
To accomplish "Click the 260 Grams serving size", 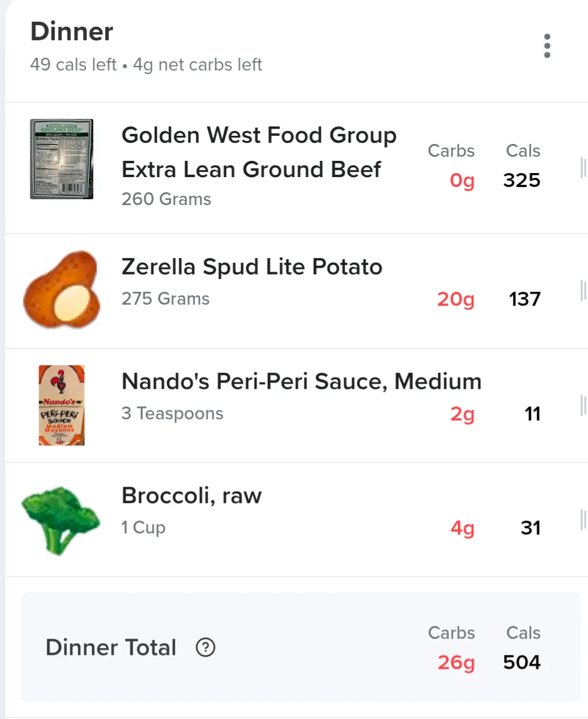I will point(167,199).
